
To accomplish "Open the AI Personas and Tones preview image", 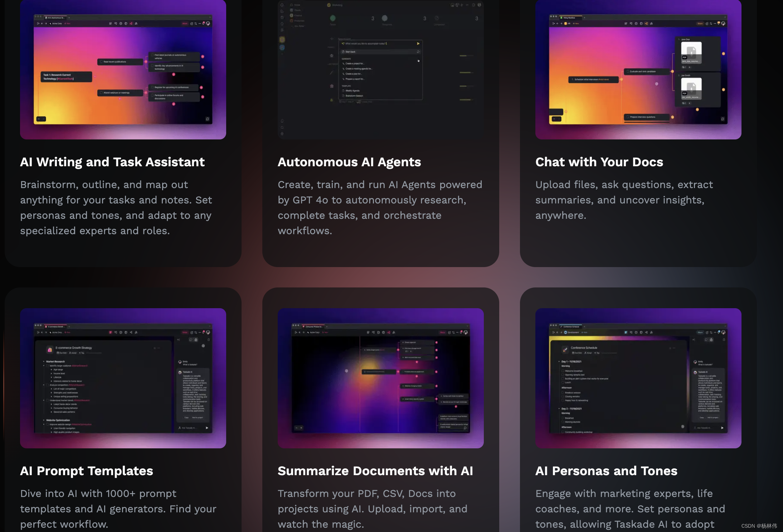I will pyautogui.click(x=638, y=378).
